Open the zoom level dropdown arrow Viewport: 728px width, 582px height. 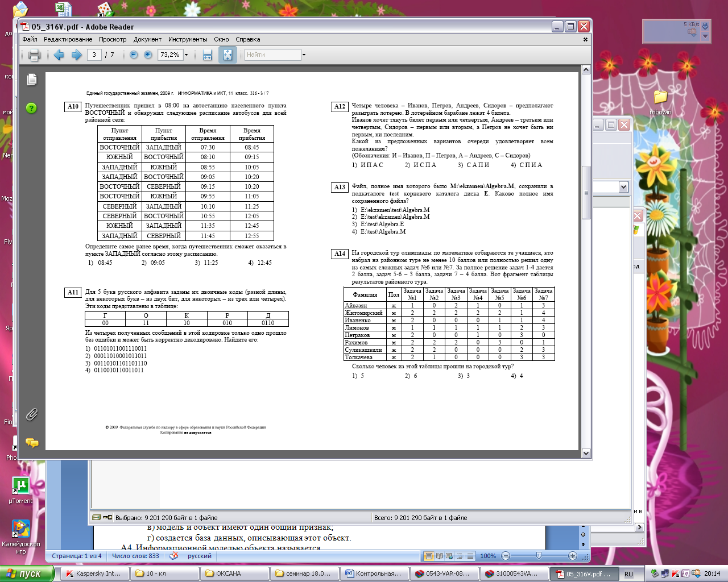click(x=186, y=55)
